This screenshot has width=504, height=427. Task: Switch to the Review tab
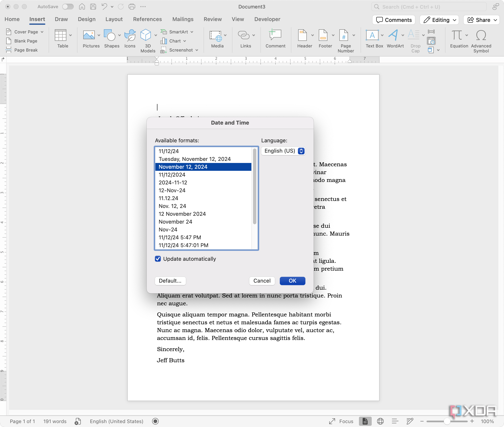[213, 19]
